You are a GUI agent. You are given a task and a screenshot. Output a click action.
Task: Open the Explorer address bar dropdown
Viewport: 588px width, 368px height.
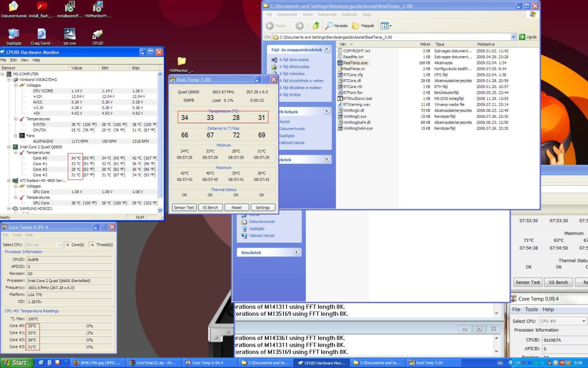(514, 37)
